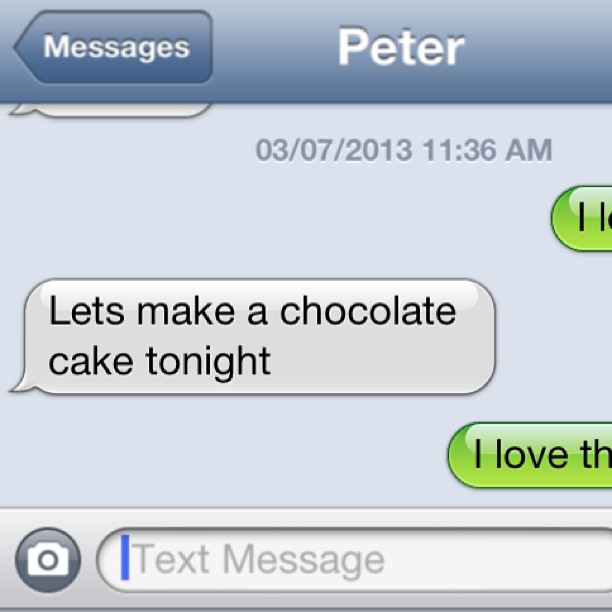The height and width of the screenshot is (612, 612).
Task: Click the tail of the gray message bubble
Action: click(x=21, y=383)
